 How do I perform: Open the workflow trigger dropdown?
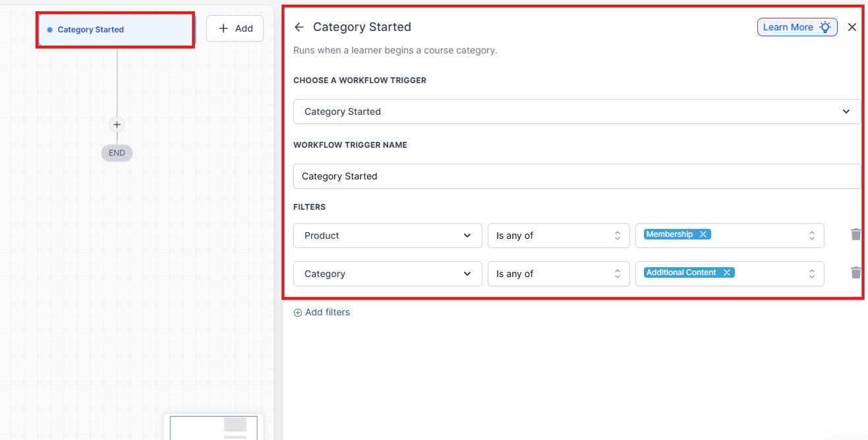(x=577, y=111)
